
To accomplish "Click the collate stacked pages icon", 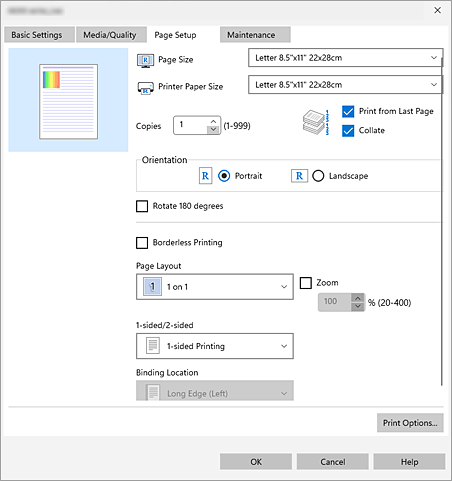I will tap(316, 122).
